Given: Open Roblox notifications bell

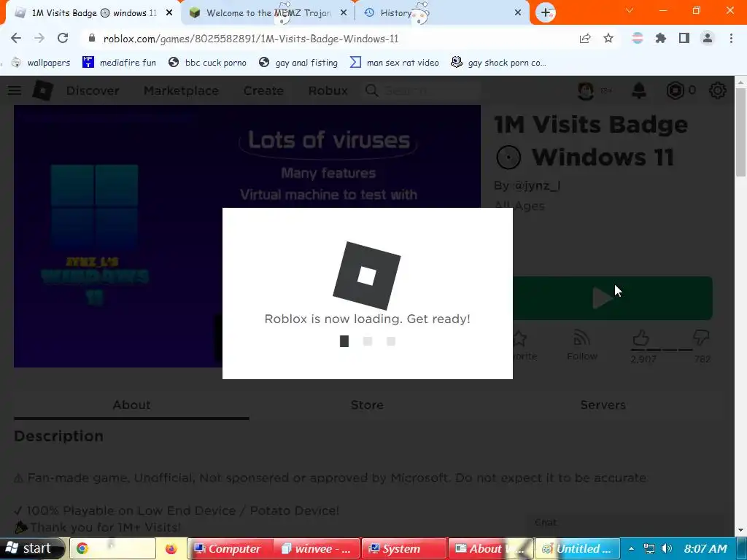Looking at the screenshot, I should tap(639, 90).
